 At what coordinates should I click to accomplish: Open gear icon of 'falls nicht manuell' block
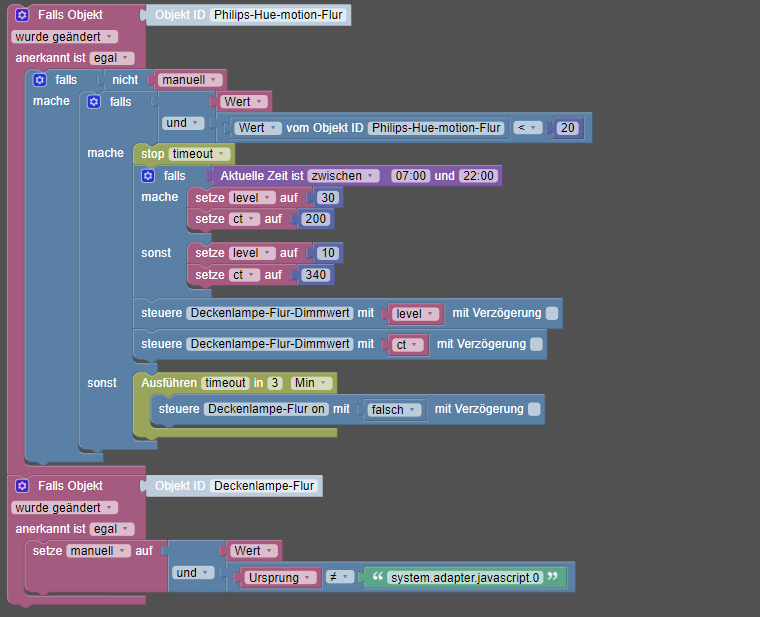[40, 80]
